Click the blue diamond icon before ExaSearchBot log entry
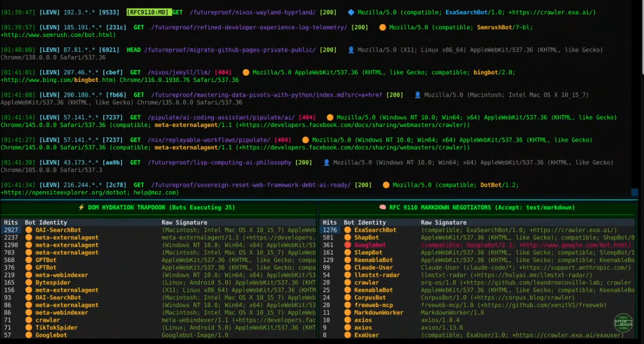Image resolution: width=644 pixels, height=344 pixels. tap(350, 12)
